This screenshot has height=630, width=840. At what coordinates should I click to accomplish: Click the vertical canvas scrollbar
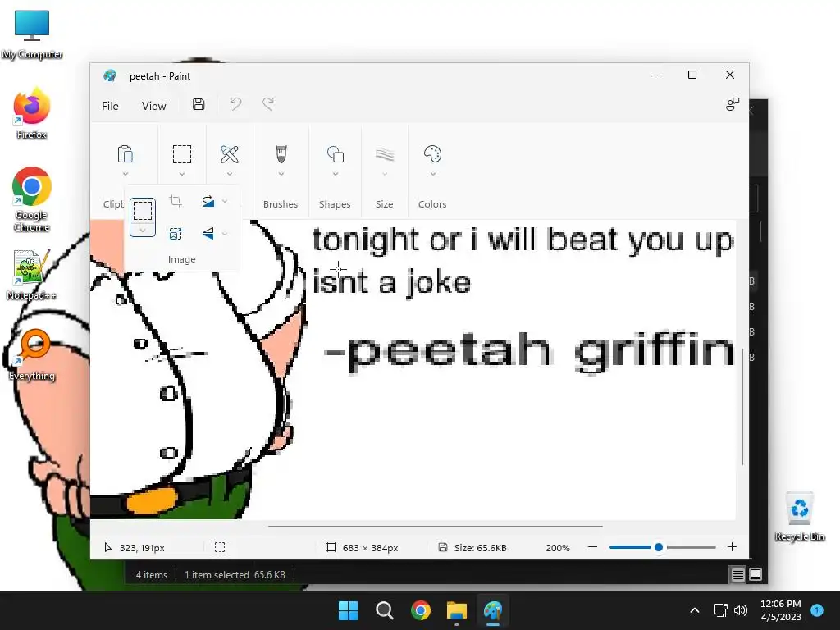742,407
